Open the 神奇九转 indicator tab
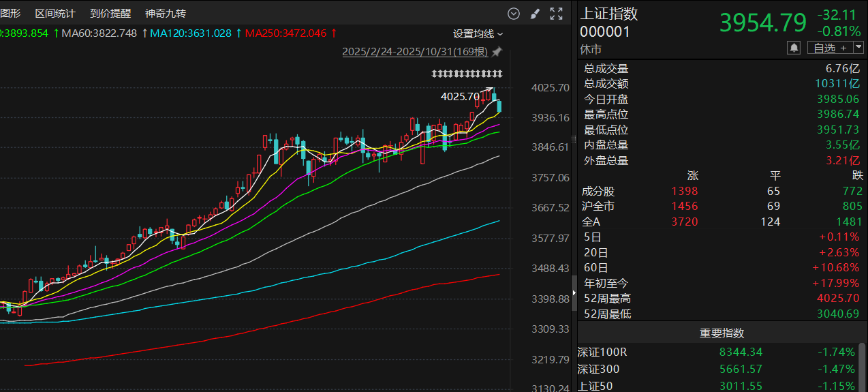Viewport: 868px width, 392px height. click(x=166, y=14)
